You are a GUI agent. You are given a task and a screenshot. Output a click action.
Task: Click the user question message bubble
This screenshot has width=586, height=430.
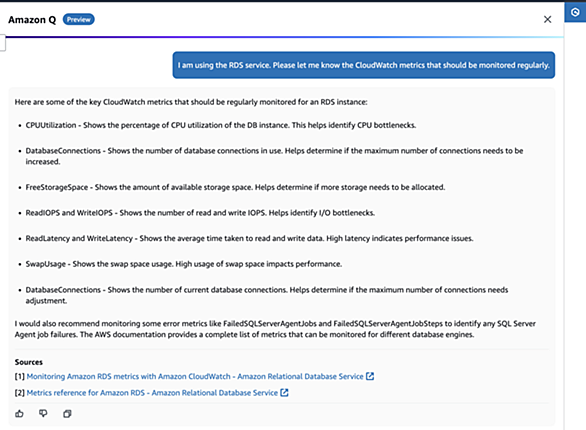click(x=364, y=65)
